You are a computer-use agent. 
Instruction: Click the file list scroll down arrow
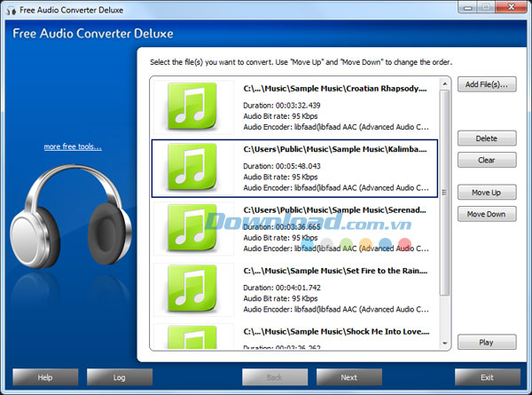coord(445,344)
